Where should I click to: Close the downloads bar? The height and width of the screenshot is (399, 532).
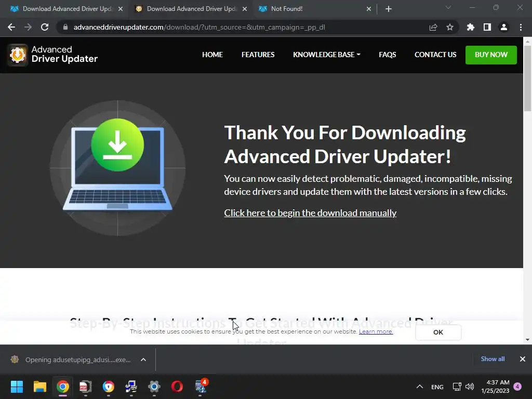(x=523, y=359)
